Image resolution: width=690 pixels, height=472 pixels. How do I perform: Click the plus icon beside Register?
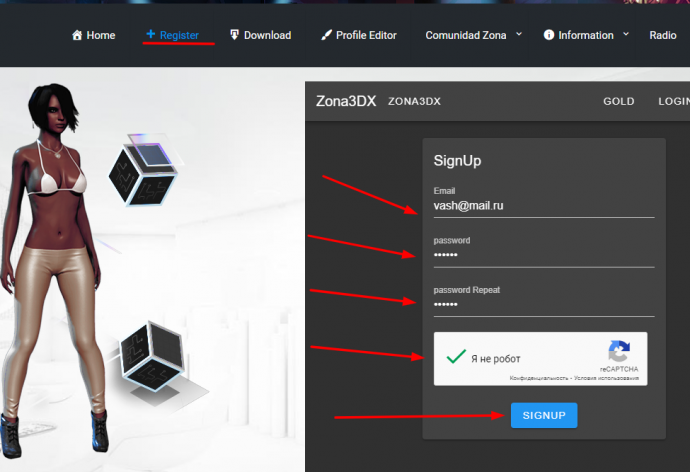[x=150, y=34]
